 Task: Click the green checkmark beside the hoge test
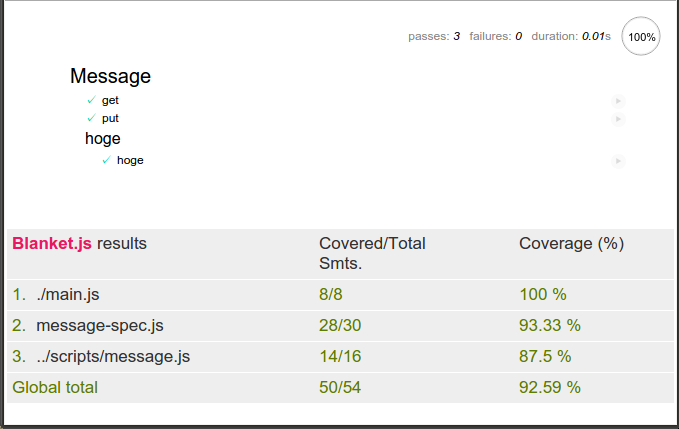pyautogui.click(x=106, y=160)
